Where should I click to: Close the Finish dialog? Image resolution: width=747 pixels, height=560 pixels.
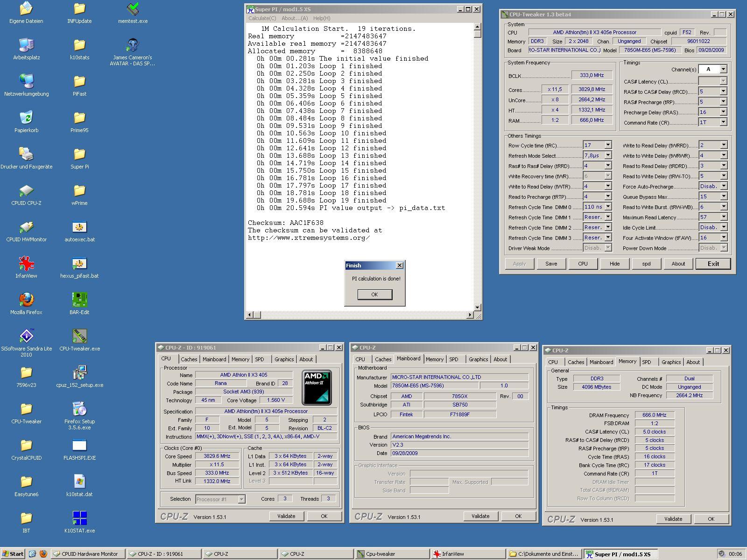(400, 266)
